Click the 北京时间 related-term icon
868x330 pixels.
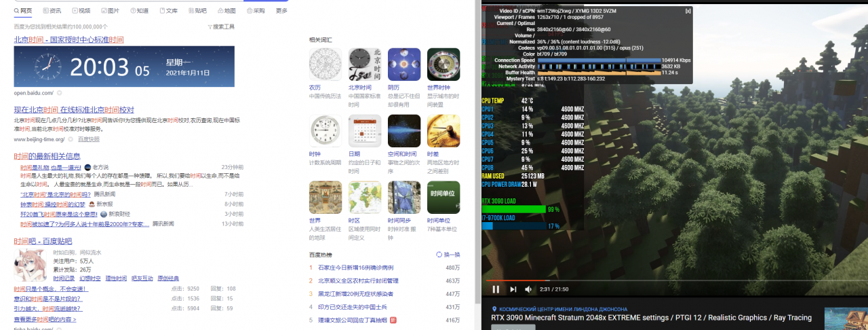point(365,65)
